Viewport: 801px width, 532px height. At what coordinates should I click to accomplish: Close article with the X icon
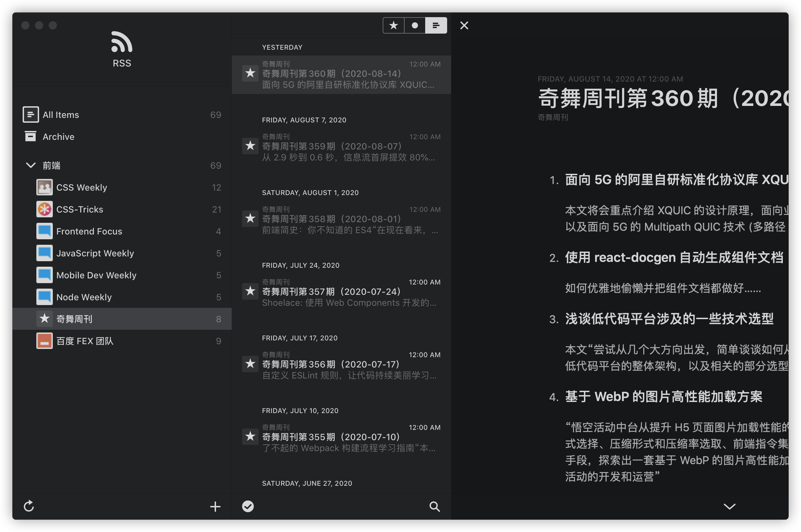(464, 25)
